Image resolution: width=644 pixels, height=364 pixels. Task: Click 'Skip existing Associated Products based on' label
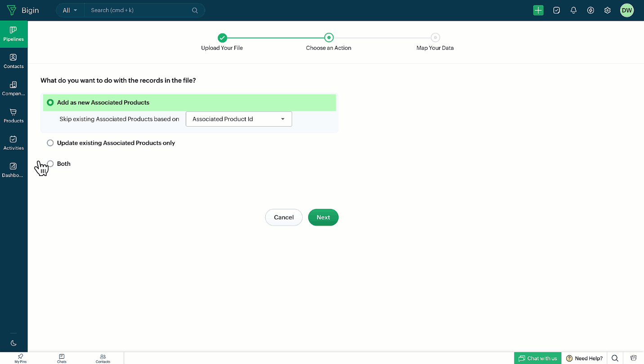click(x=119, y=119)
